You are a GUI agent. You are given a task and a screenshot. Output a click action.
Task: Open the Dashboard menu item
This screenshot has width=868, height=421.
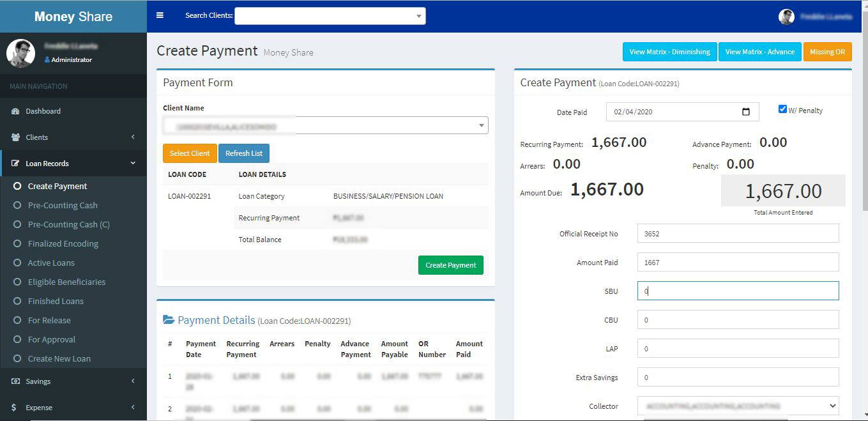point(73,111)
